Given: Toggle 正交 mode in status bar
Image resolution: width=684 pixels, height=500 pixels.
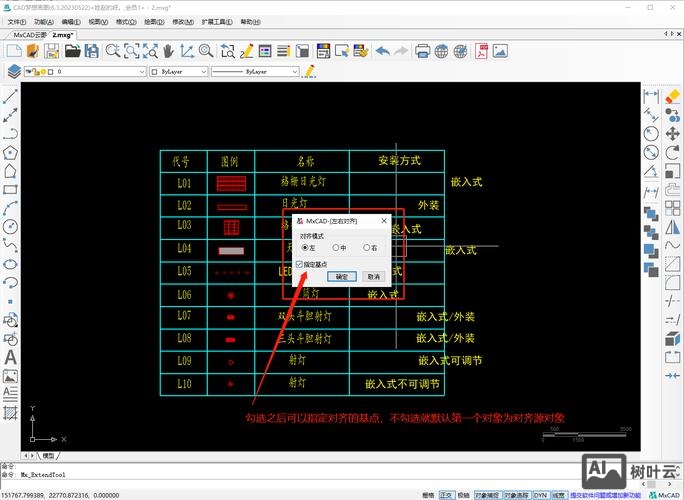Looking at the screenshot, I should (446, 494).
